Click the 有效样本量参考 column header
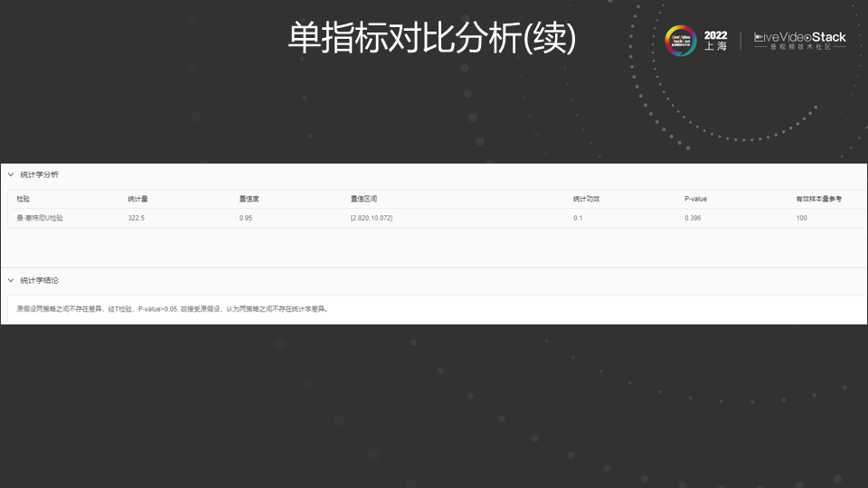 coord(817,199)
